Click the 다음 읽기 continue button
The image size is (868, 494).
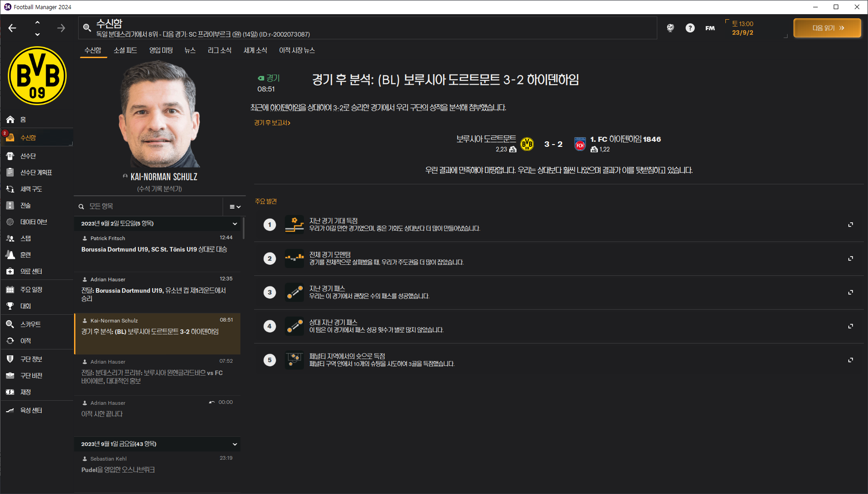827,28
